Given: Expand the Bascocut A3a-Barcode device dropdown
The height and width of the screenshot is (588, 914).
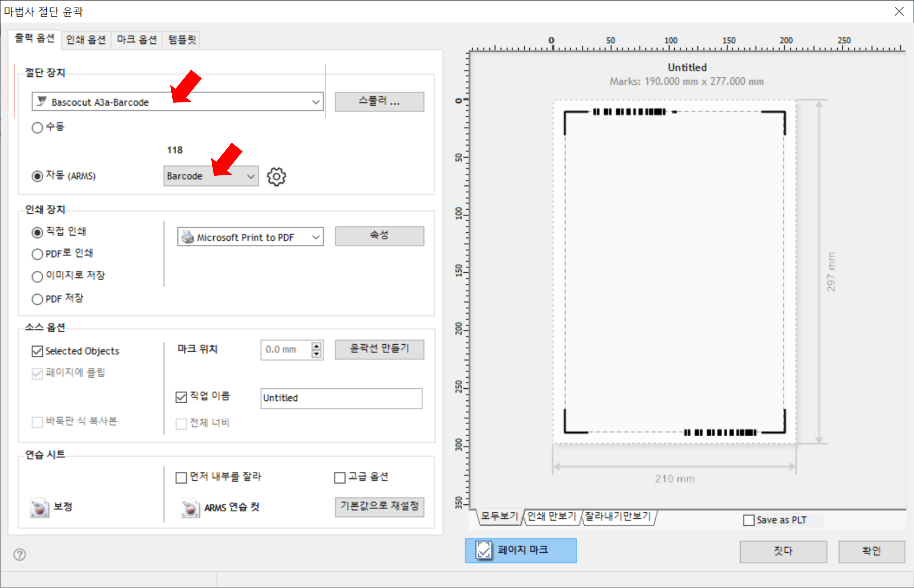Looking at the screenshot, I should 315,102.
